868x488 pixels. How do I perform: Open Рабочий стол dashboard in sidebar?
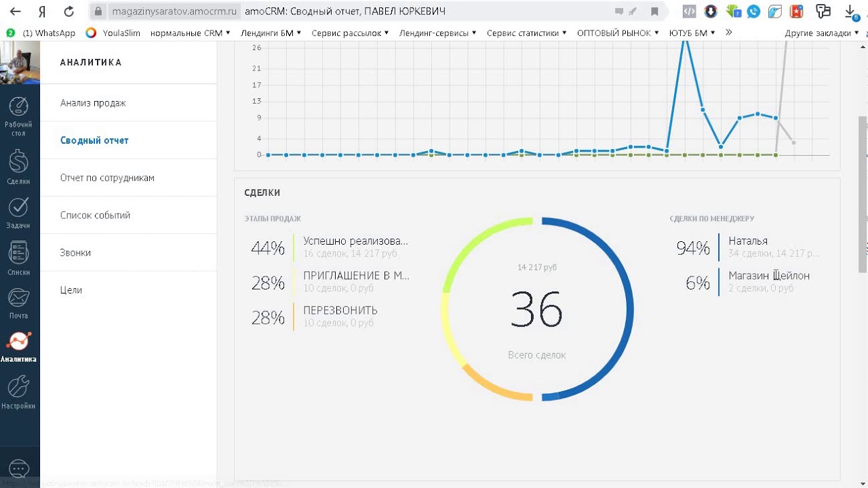(x=18, y=116)
